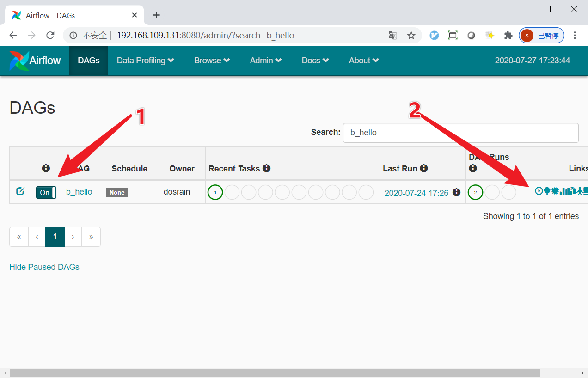Screen dimensions: 588x378
Task: Open Task Tries documents icon
Action: (572, 190)
